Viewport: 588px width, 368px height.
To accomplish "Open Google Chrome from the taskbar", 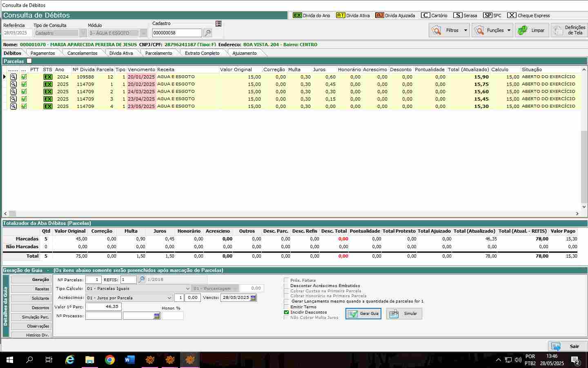I will coord(109,360).
